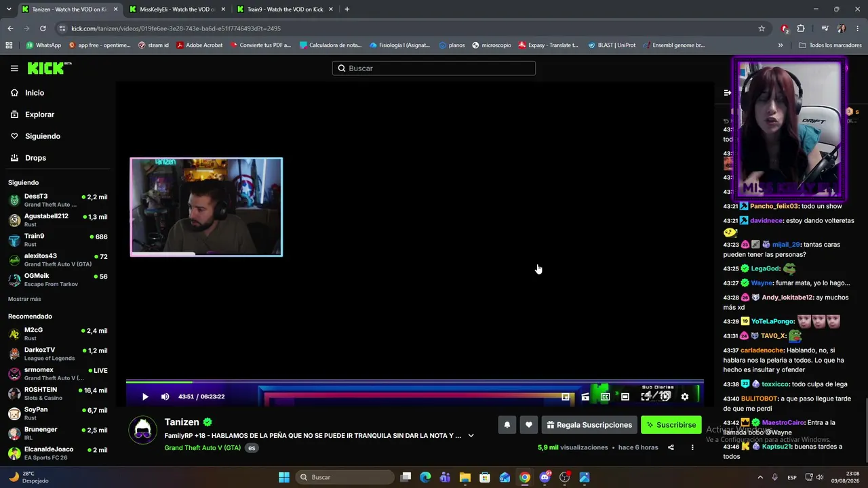
Task: Switch to the Train9 browser tab
Action: click(285, 9)
